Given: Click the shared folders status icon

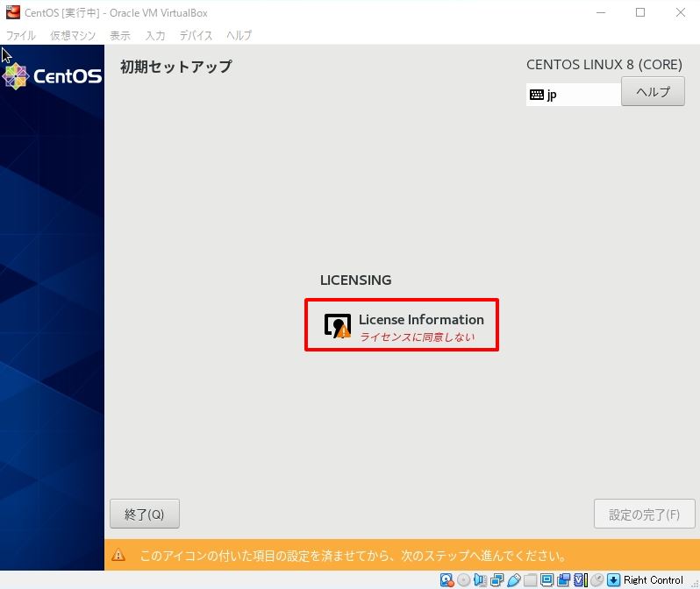Looking at the screenshot, I should 531,579.
